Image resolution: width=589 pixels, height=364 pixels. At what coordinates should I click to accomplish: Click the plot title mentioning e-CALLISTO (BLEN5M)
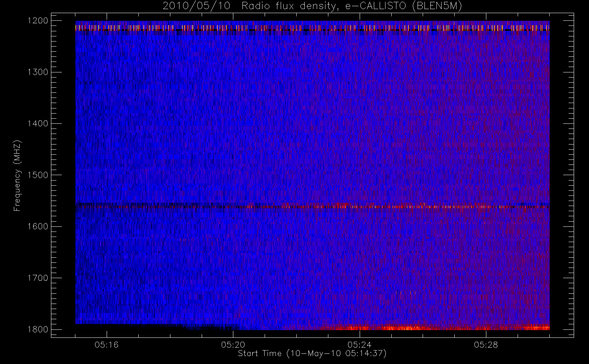312,6
